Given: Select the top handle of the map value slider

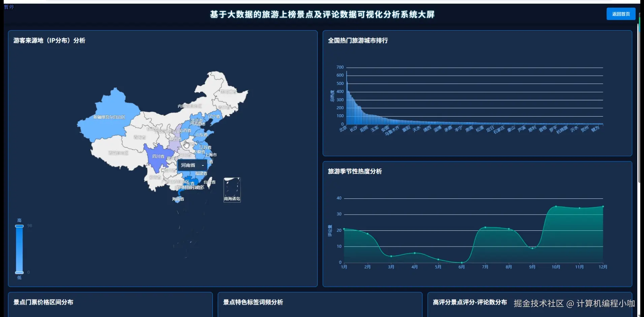Looking at the screenshot, I should coord(19,226).
